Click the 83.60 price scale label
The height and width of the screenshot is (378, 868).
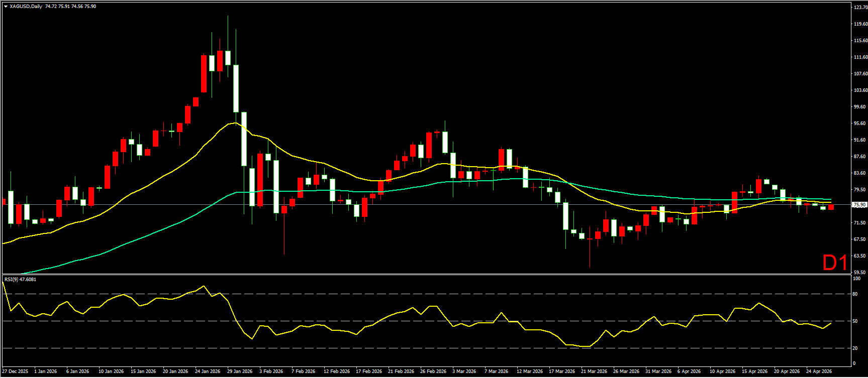(860, 173)
